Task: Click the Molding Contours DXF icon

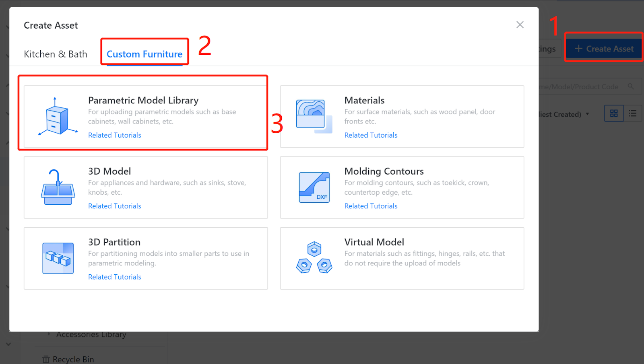Action: (x=314, y=187)
